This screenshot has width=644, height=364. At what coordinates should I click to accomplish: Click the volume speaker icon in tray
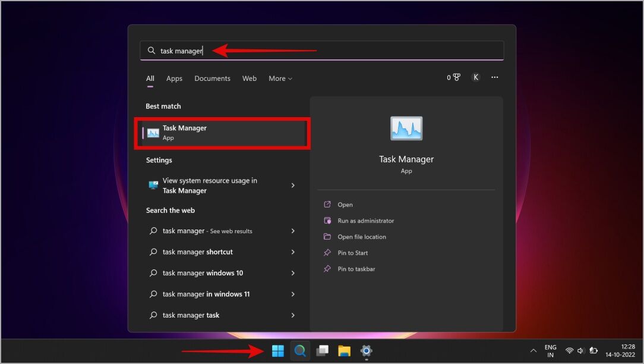[x=580, y=351]
